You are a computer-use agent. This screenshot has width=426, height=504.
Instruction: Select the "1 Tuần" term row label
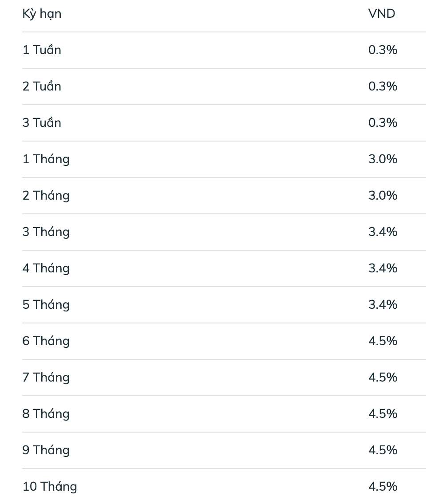pos(42,50)
